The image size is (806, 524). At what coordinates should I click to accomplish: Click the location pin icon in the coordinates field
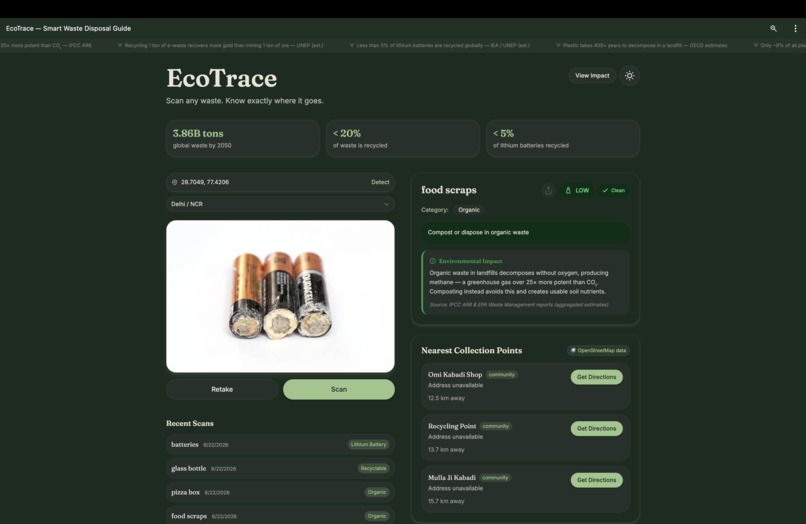click(174, 182)
